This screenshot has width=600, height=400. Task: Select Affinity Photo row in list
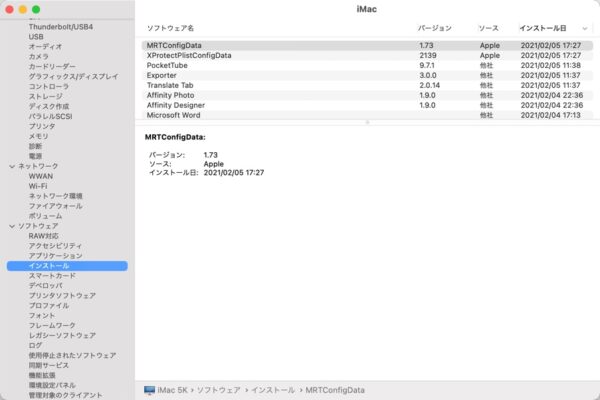367,95
